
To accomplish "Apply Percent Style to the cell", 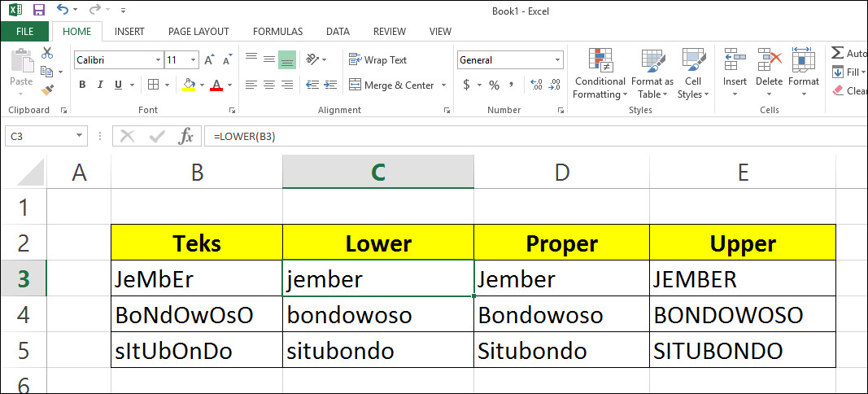I will pos(494,85).
